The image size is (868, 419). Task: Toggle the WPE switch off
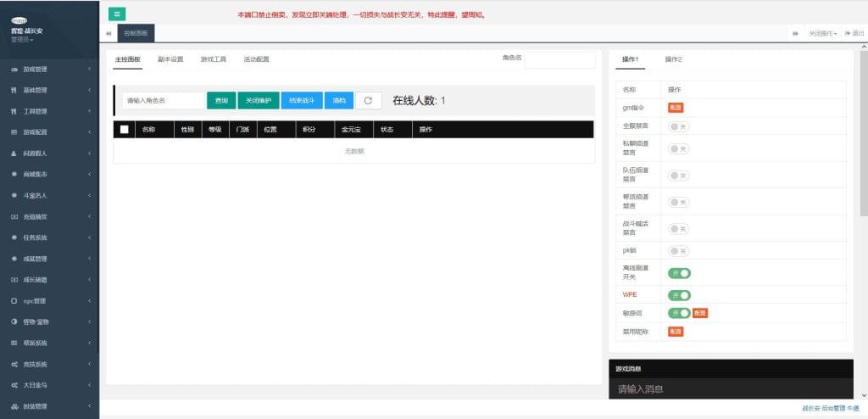point(679,295)
